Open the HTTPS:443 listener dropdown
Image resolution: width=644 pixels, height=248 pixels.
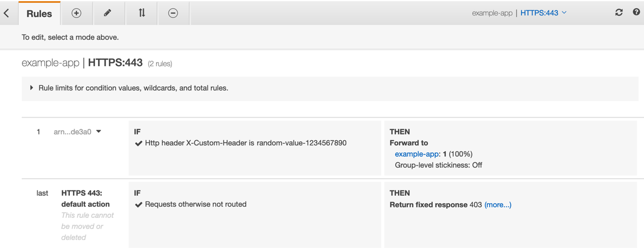click(544, 13)
